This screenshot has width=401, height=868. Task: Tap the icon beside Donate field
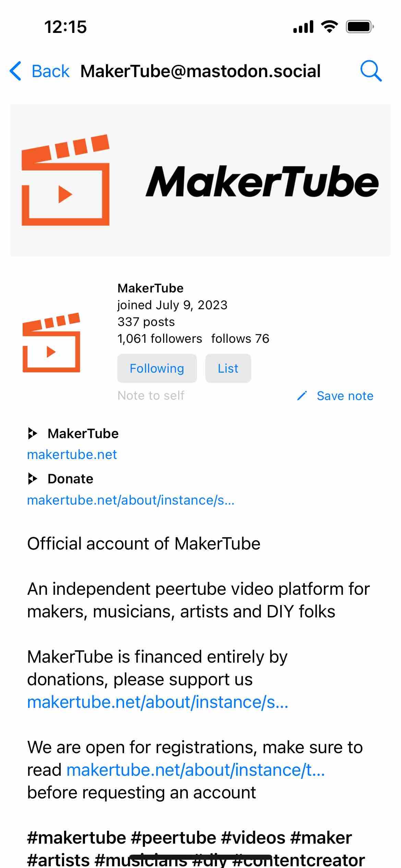point(32,479)
